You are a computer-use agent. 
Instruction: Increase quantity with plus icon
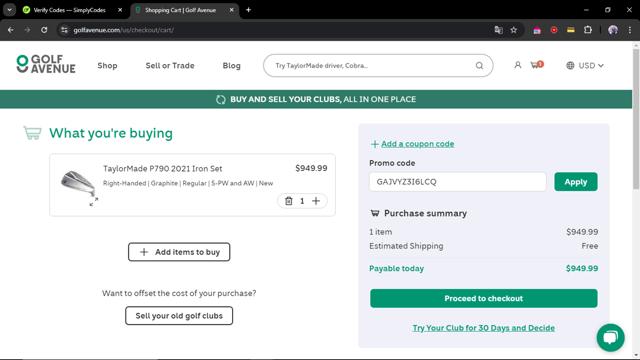click(x=316, y=201)
